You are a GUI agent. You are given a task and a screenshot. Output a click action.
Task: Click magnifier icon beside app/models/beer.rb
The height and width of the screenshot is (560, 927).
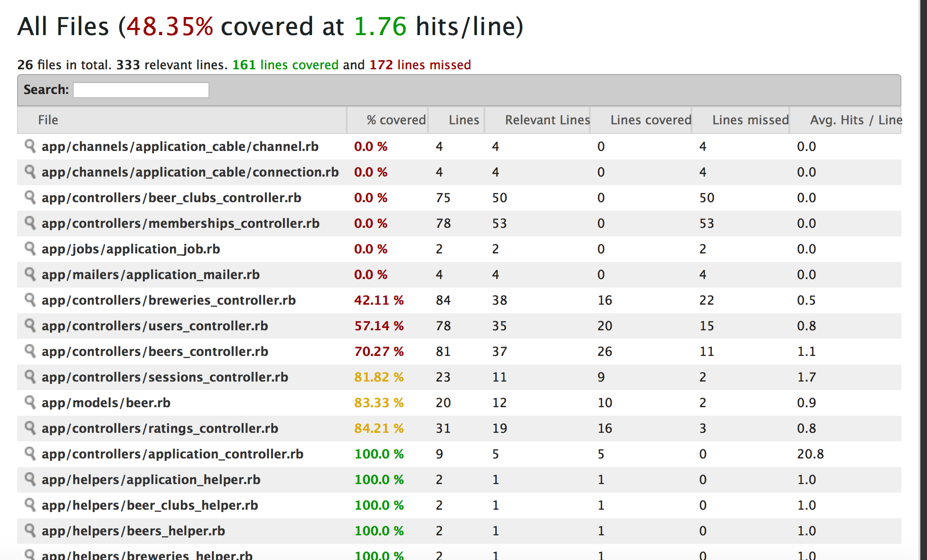[30, 402]
